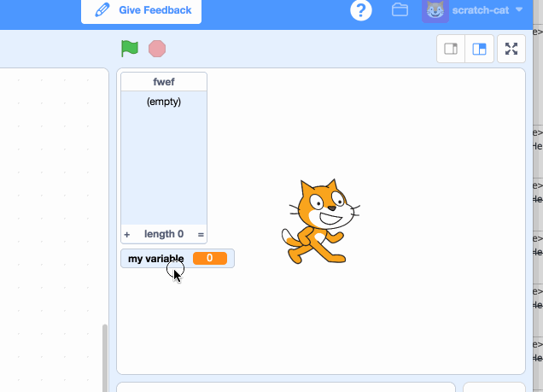Click the (empty) list placeholder text
Screen dimensions: 543x392
click(164, 102)
